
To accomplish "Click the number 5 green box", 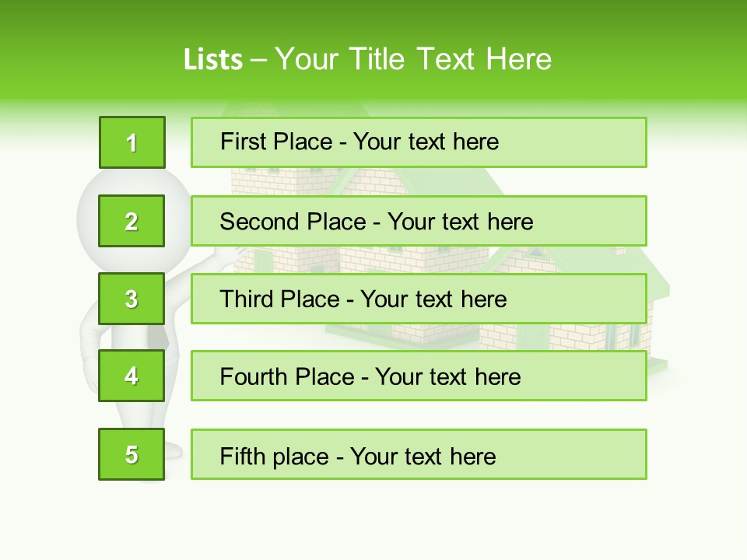I will (x=132, y=454).
